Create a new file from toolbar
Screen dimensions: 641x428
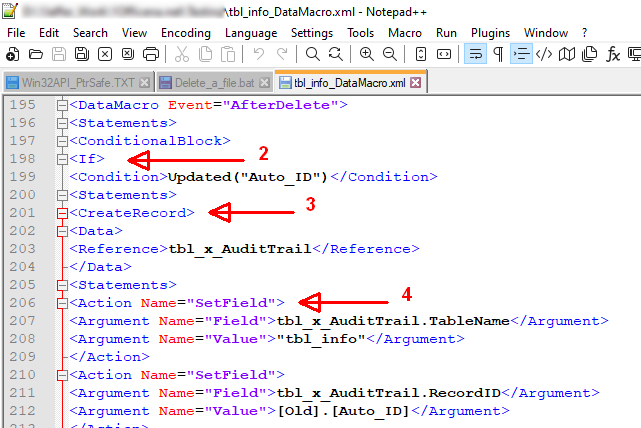coord(13,54)
